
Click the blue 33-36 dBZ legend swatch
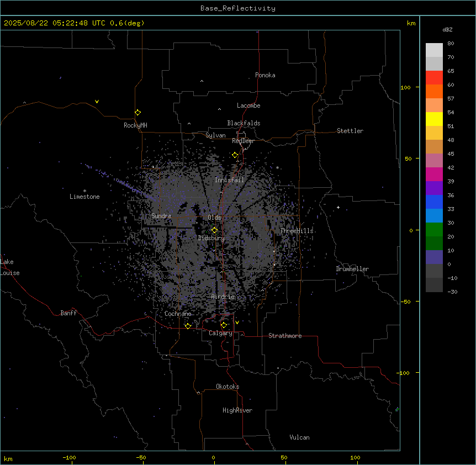pyautogui.click(x=434, y=202)
